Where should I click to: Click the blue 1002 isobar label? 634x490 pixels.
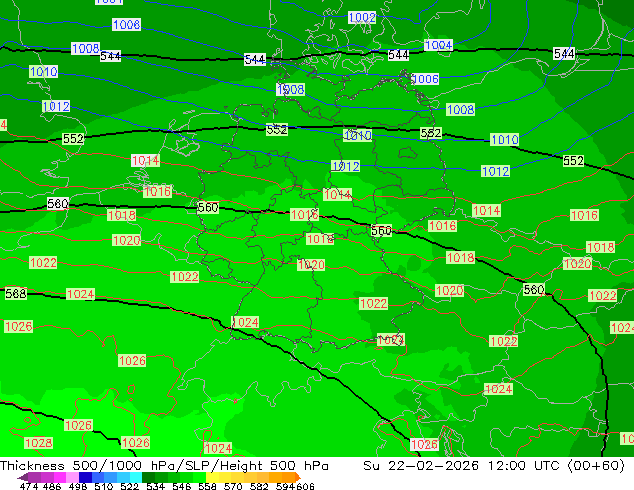coord(362,17)
